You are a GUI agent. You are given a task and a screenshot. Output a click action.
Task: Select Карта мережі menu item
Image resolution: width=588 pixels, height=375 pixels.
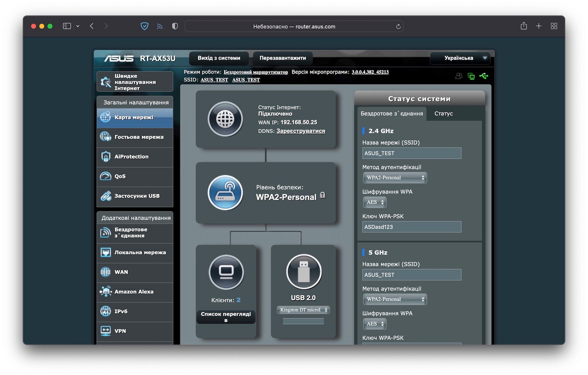tap(135, 117)
